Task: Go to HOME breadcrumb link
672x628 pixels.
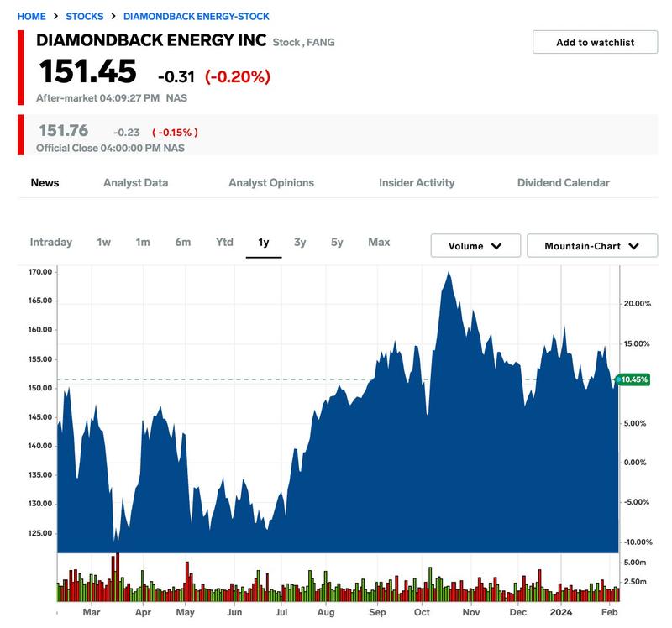Action: pos(31,17)
